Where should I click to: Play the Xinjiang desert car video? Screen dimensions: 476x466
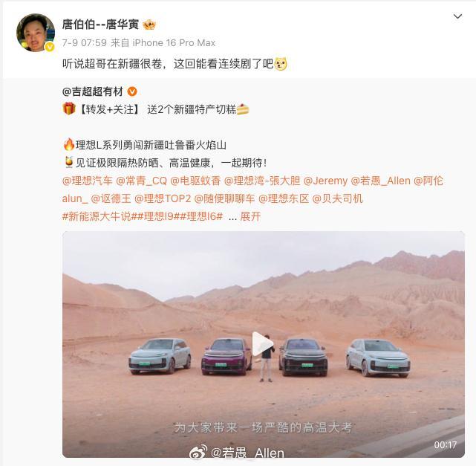(263, 343)
